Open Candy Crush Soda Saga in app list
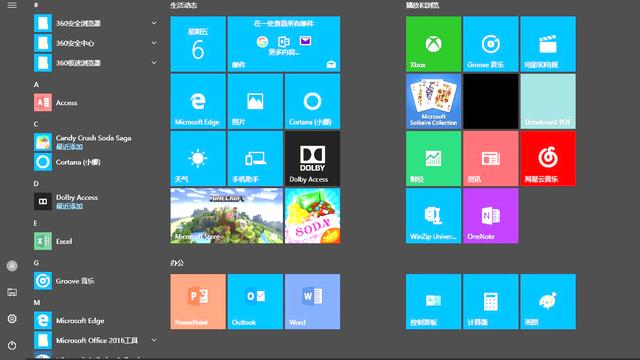This screenshot has width=640, height=360. click(96, 142)
